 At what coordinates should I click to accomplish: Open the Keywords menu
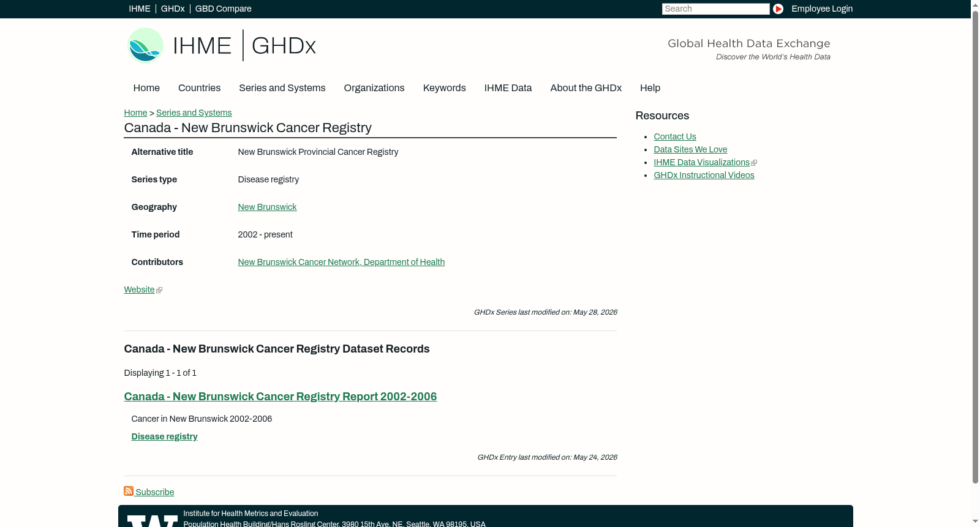(x=444, y=88)
